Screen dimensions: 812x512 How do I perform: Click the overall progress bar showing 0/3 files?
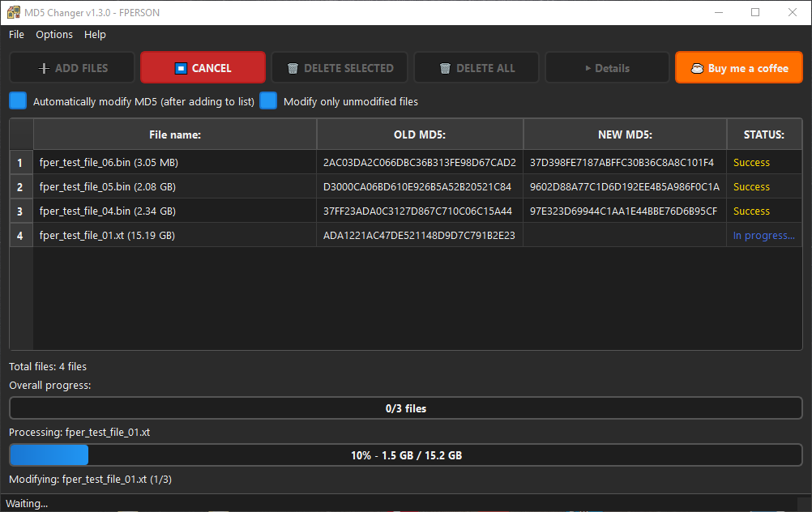point(405,408)
